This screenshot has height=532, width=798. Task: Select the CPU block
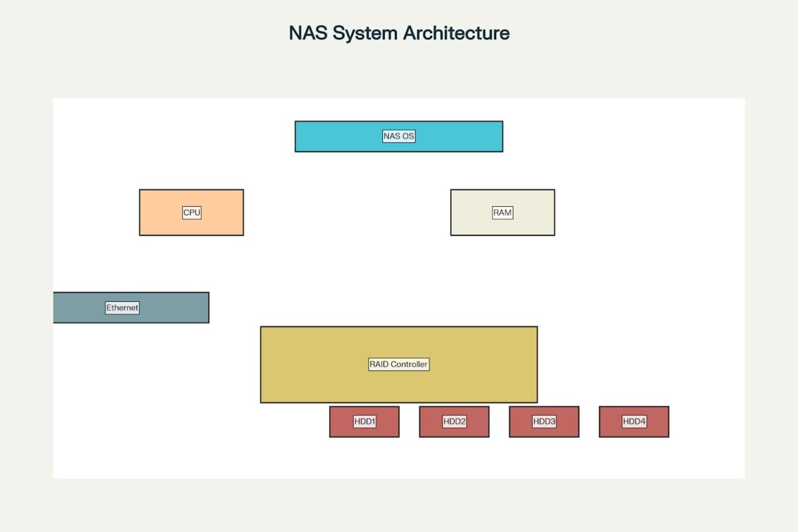point(192,212)
